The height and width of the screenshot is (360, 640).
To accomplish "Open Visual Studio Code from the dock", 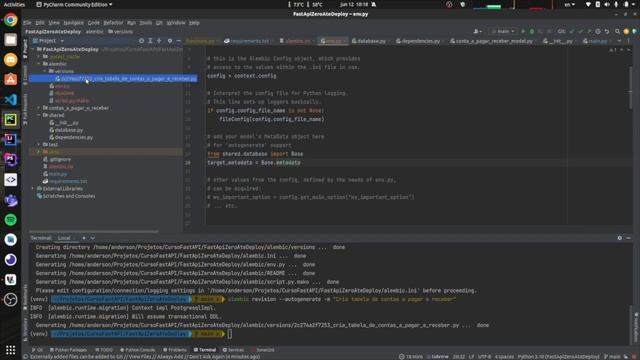I will pyautogui.click(x=11, y=99).
